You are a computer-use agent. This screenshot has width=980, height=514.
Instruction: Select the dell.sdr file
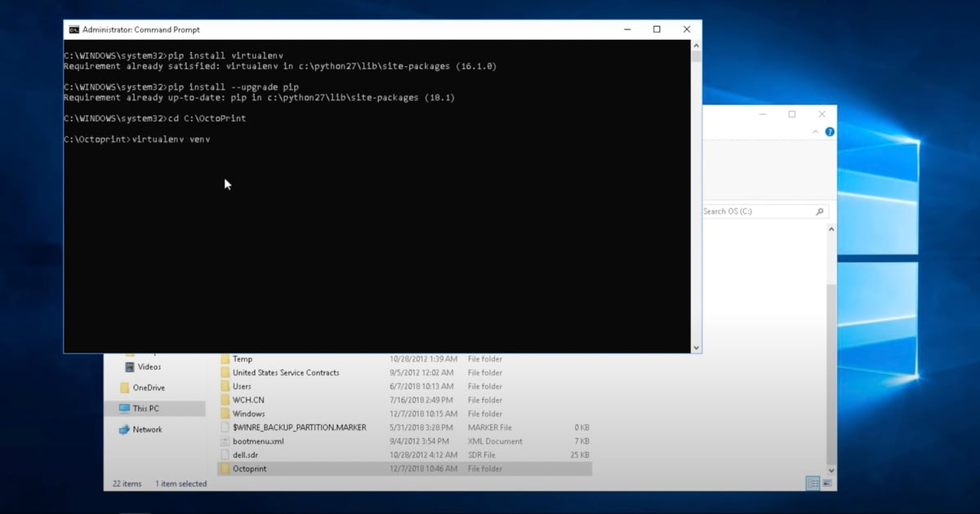246,455
